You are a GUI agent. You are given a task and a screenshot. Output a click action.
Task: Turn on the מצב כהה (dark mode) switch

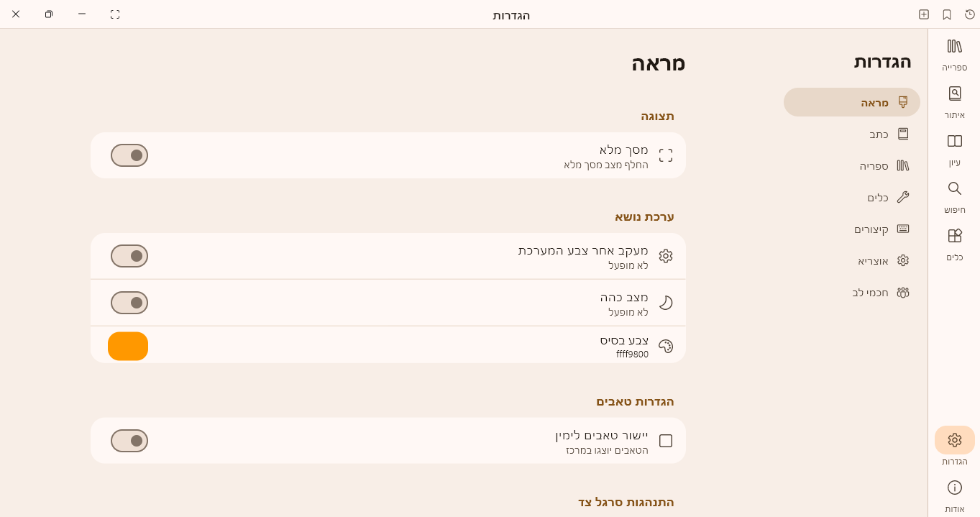pos(129,303)
